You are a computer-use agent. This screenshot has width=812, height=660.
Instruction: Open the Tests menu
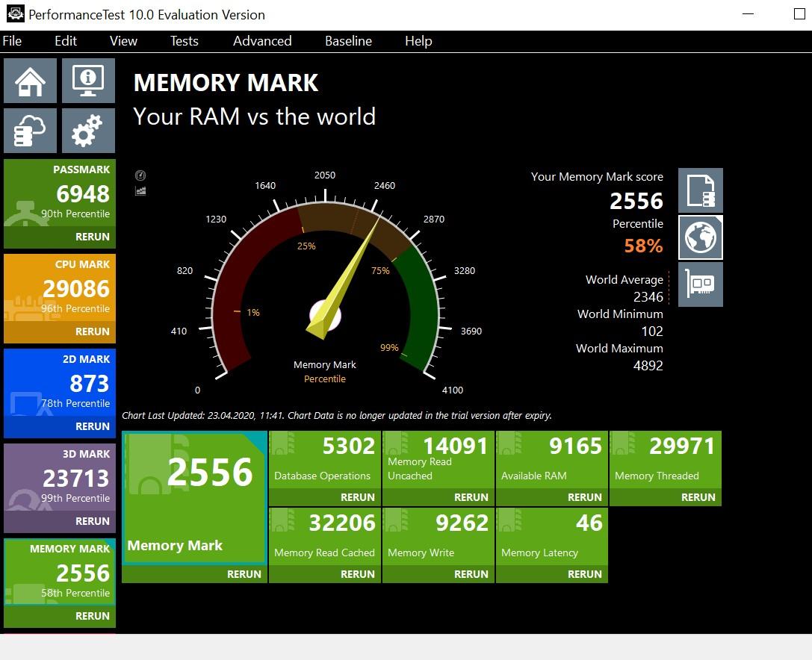tap(185, 41)
